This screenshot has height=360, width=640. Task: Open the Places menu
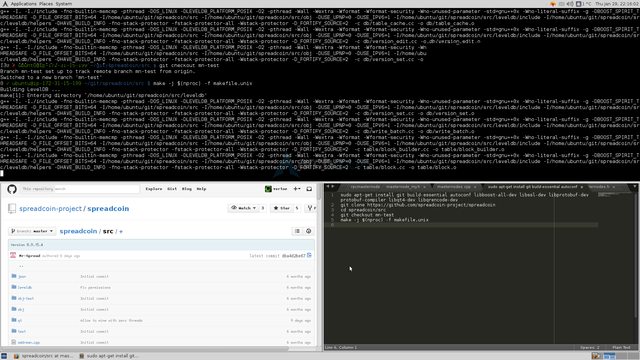point(46,4)
